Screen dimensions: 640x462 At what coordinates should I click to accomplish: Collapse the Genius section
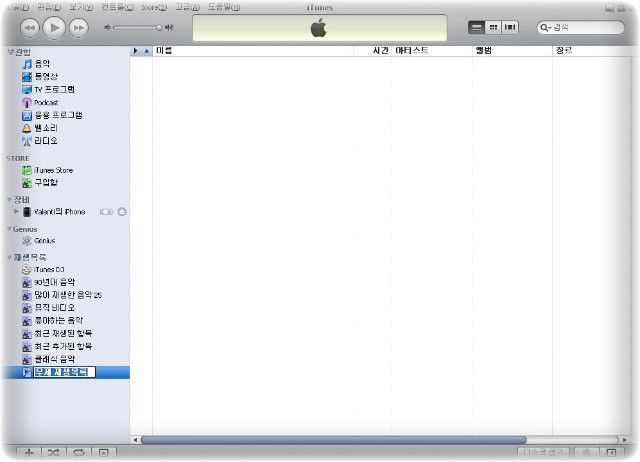tap(9, 229)
